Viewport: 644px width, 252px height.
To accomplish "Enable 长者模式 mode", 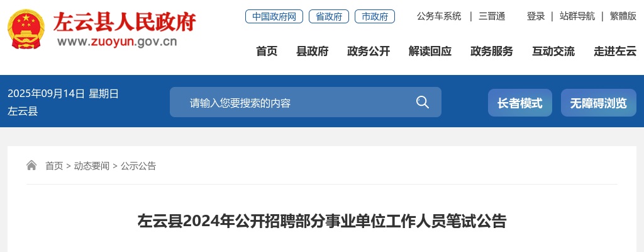I will [520, 103].
